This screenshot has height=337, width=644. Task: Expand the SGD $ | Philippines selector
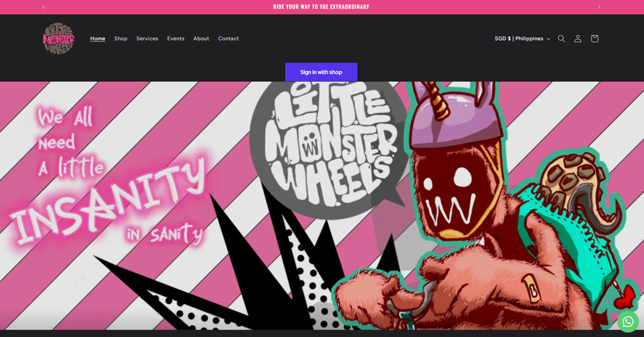(522, 39)
